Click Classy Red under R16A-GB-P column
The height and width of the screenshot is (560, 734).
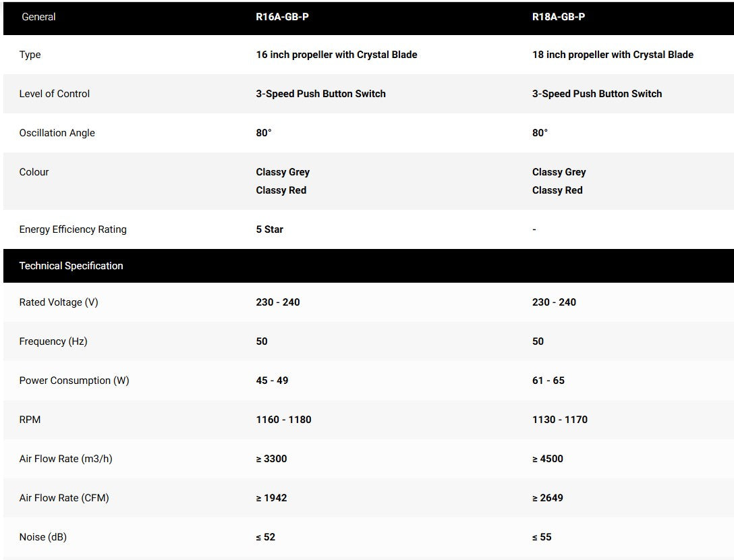point(281,190)
